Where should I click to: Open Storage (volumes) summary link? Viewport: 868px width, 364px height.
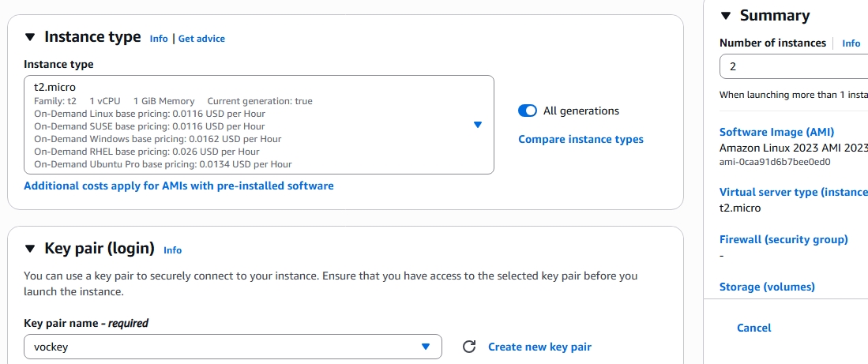pyautogui.click(x=767, y=287)
